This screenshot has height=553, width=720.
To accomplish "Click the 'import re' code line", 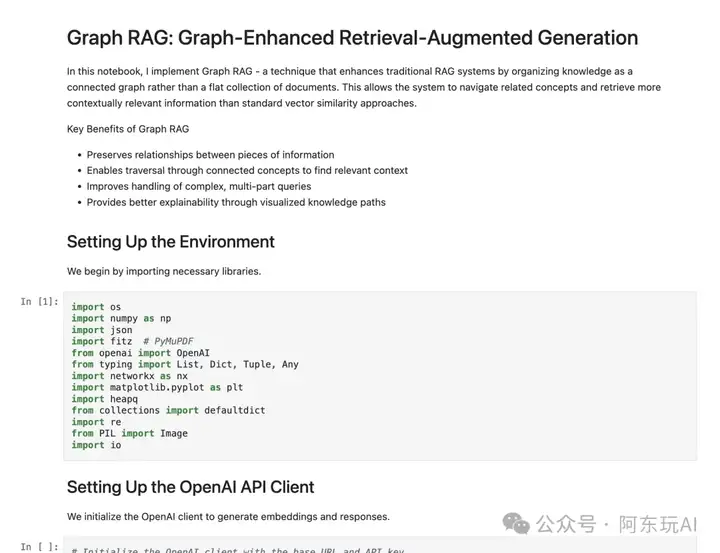I will (96, 422).
